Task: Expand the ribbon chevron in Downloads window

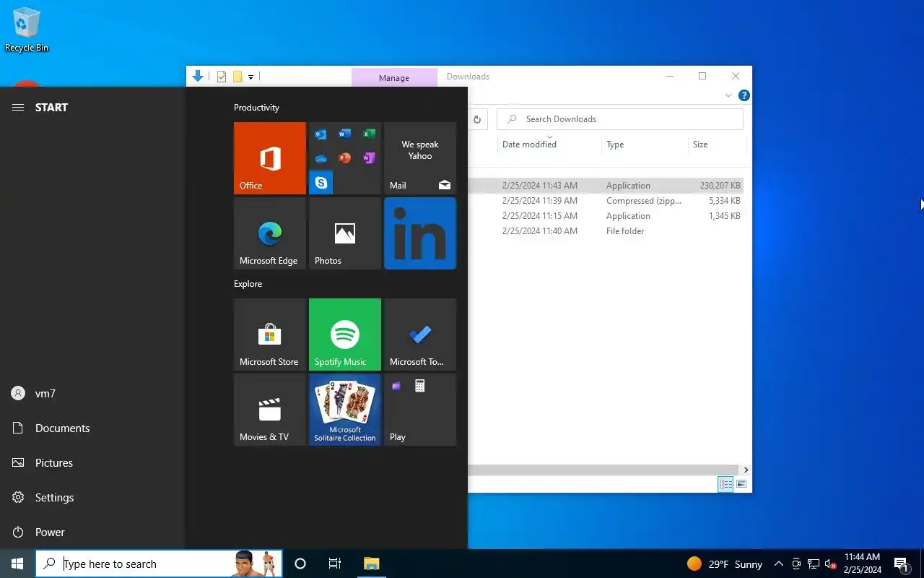Action: 728,95
